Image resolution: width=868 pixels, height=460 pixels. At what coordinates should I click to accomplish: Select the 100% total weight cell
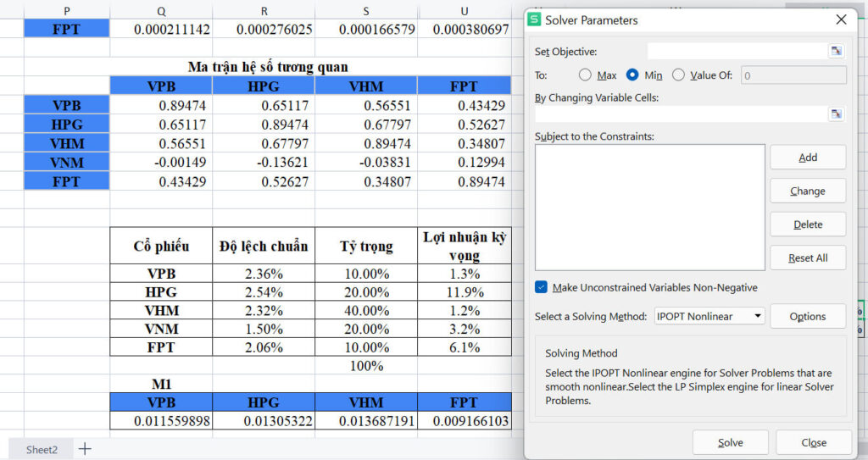coord(366,365)
